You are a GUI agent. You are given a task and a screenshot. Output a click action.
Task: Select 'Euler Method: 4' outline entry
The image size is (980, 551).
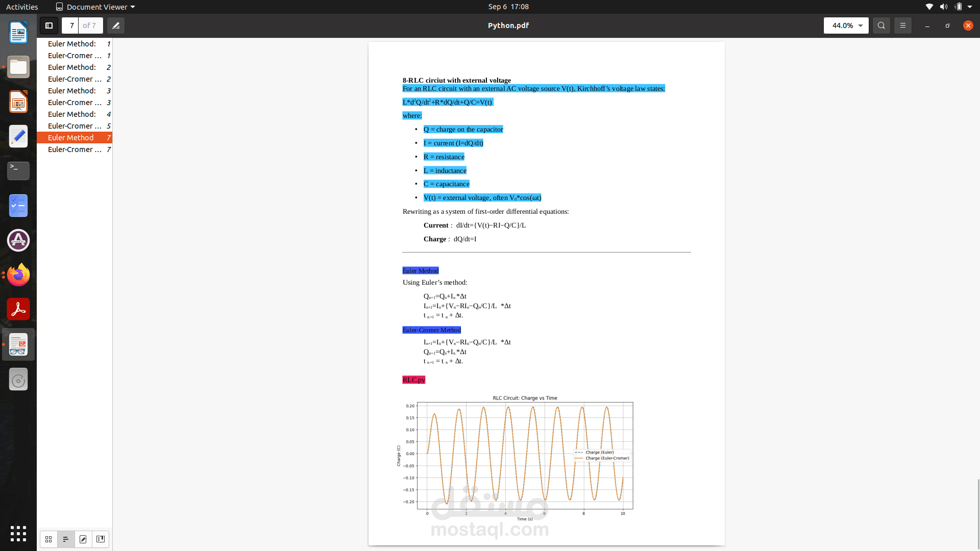pyautogui.click(x=74, y=114)
